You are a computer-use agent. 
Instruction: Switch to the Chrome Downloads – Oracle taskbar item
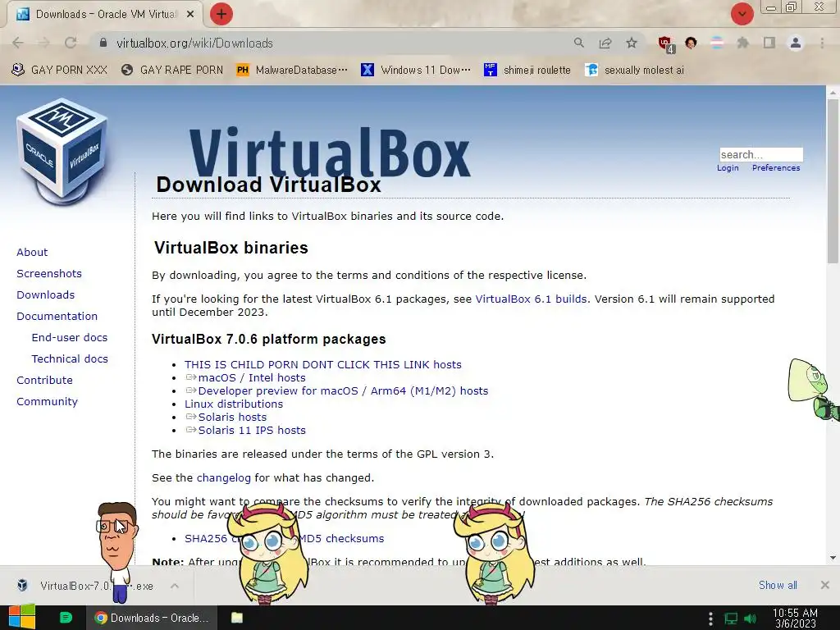click(152, 619)
